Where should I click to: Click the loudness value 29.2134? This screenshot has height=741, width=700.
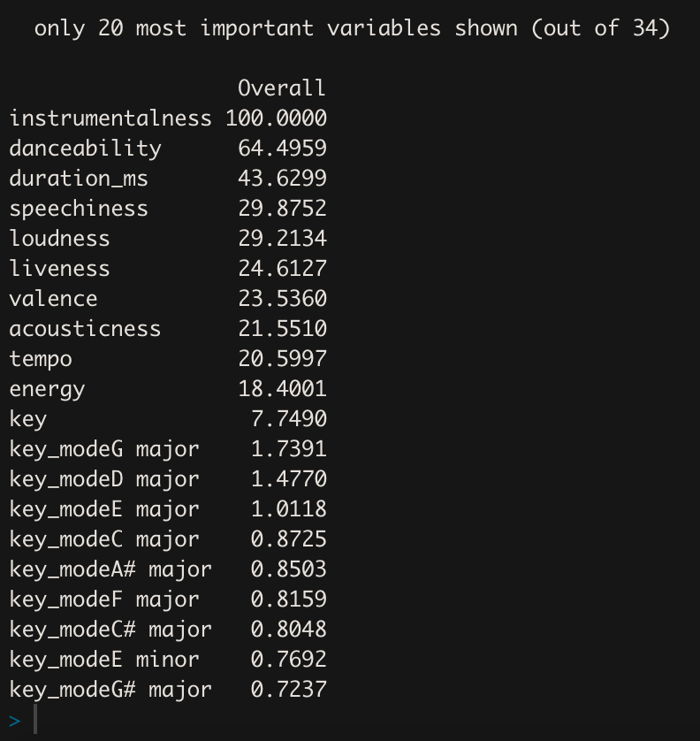coord(282,239)
